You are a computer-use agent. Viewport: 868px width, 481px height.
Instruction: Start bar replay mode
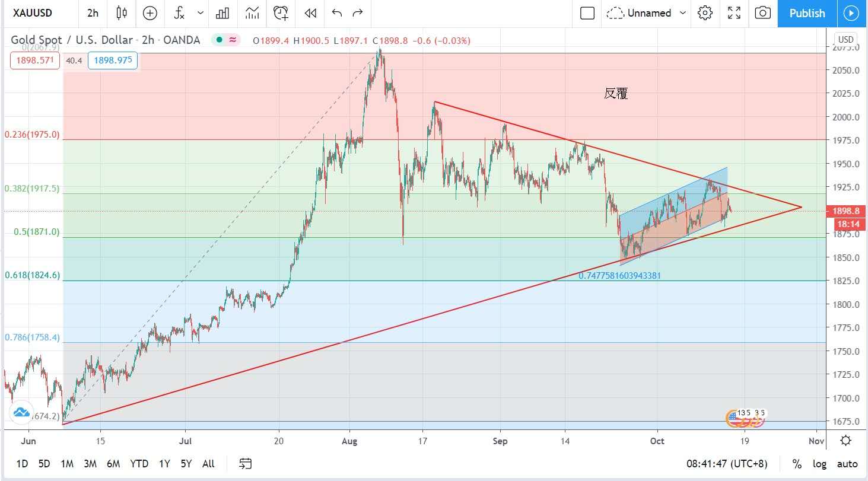[x=310, y=13]
